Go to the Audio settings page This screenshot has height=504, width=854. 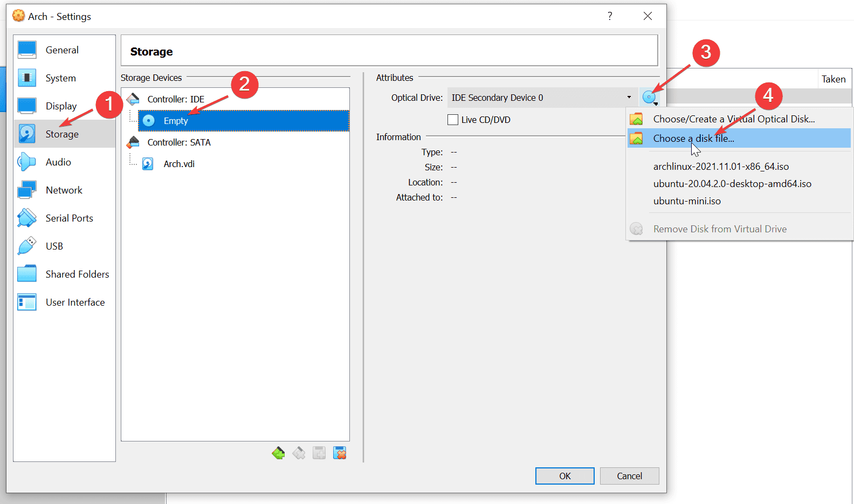64,162
